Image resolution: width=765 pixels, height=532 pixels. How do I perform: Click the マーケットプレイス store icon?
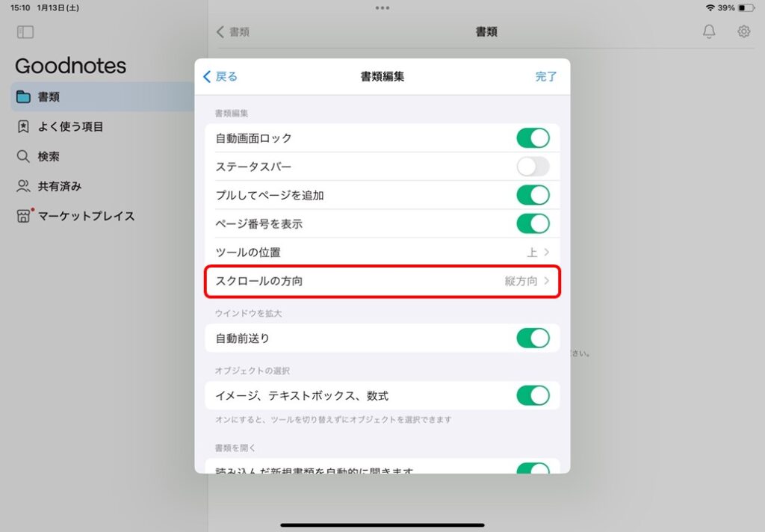[x=23, y=216]
